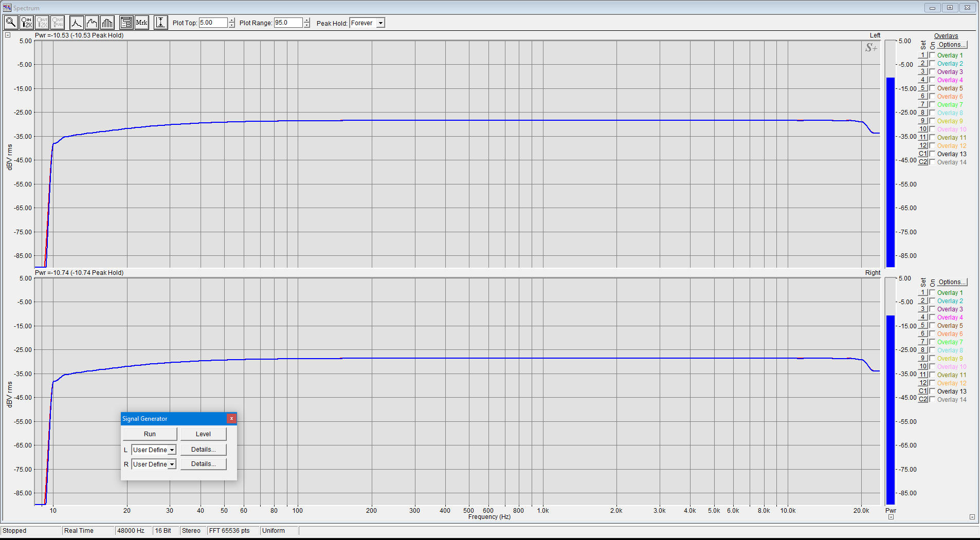
Task: Open the list window toolbar icon
Action: (x=126, y=23)
